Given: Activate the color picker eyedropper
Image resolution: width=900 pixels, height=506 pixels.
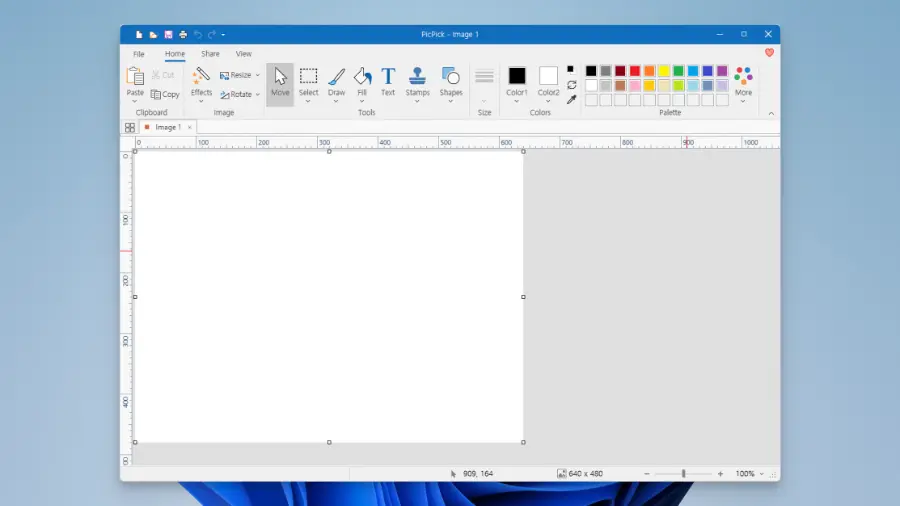Looking at the screenshot, I should click(x=571, y=100).
